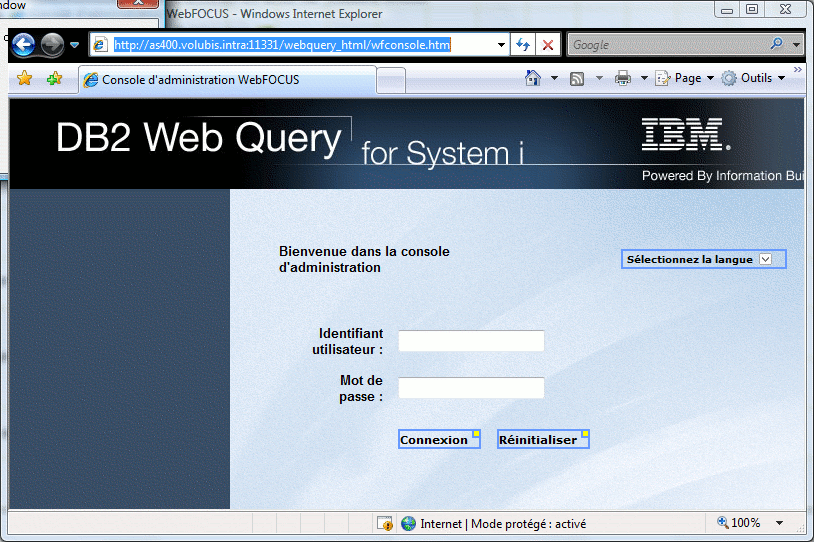Close the background window behind browser
Image resolution: width=814 pixels, height=542 pixels.
[138, 3]
